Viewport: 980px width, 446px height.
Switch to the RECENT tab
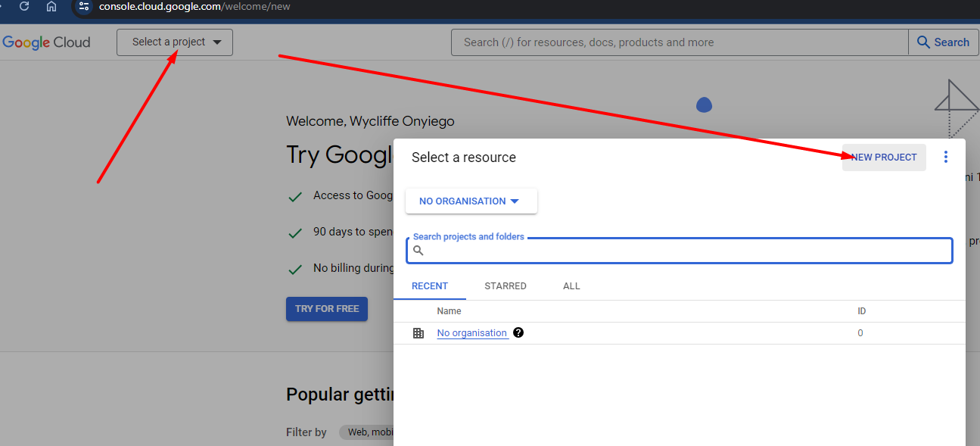pos(430,286)
